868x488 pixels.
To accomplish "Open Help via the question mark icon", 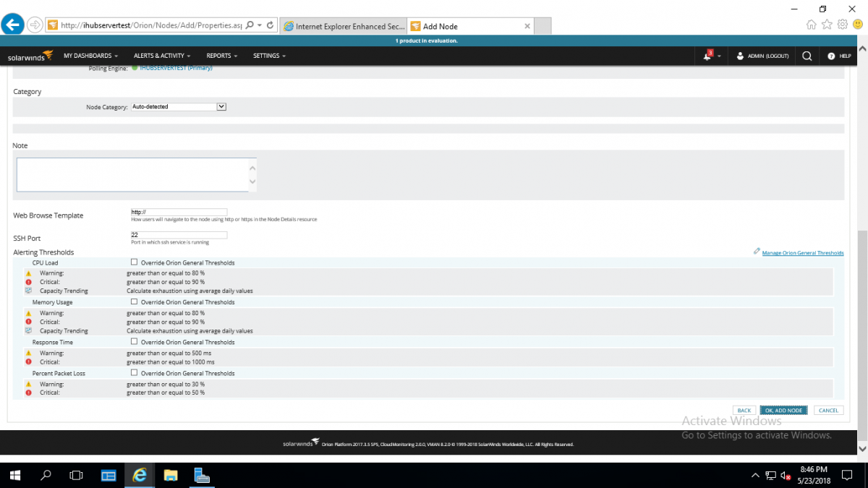I will click(x=830, y=56).
